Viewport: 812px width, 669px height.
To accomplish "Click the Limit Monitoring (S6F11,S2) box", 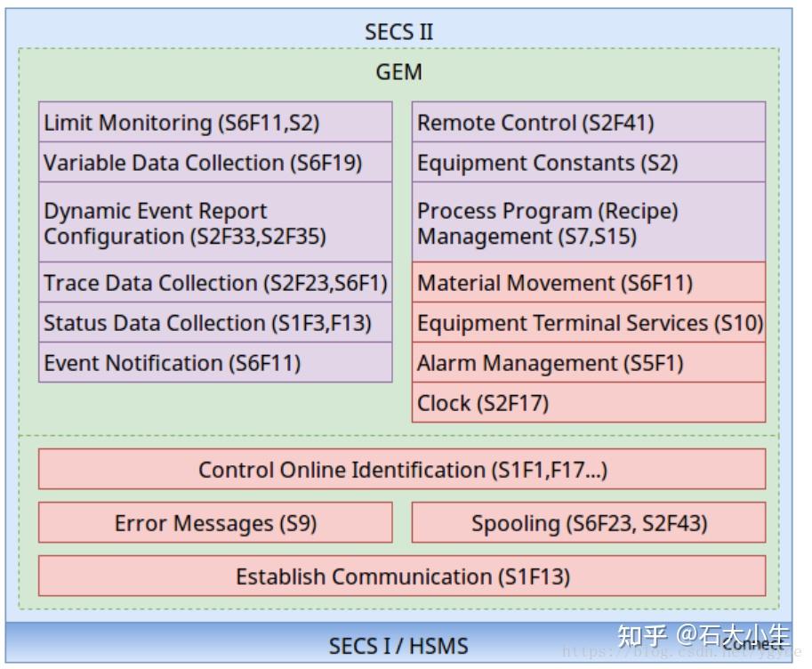I will [215, 123].
